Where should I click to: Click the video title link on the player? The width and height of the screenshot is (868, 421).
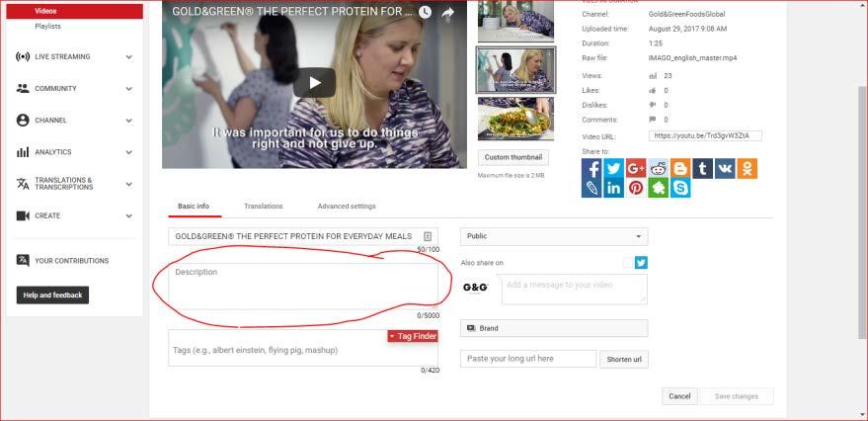pyautogui.click(x=292, y=11)
